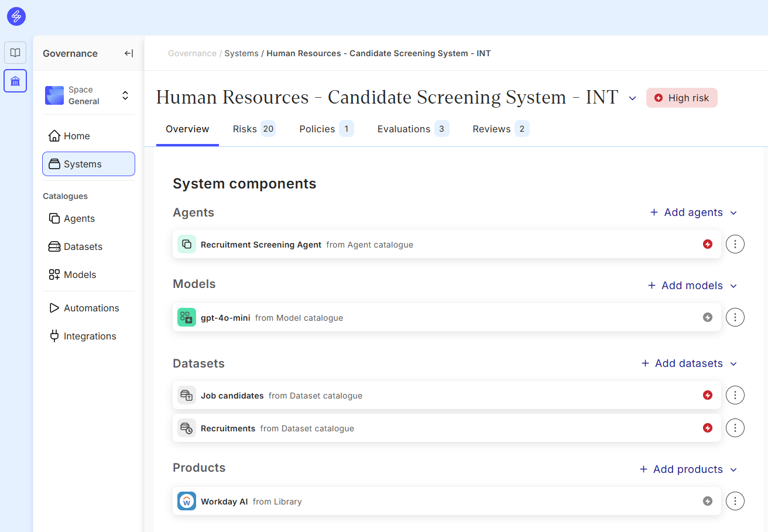Open the book icon in left rail
Screen dimensions: 768x532
click(15, 53)
